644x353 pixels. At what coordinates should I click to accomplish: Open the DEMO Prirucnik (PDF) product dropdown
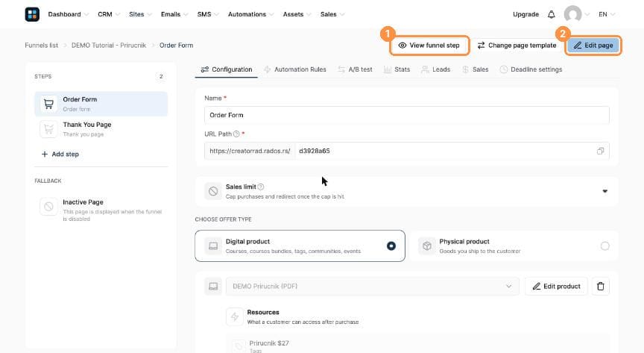point(372,287)
